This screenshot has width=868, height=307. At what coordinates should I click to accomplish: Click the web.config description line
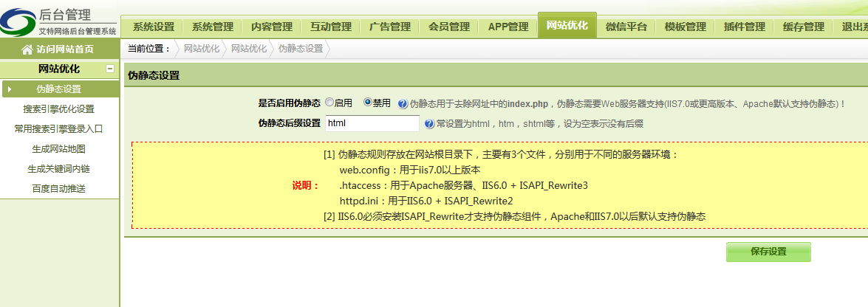(x=410, y=170)
